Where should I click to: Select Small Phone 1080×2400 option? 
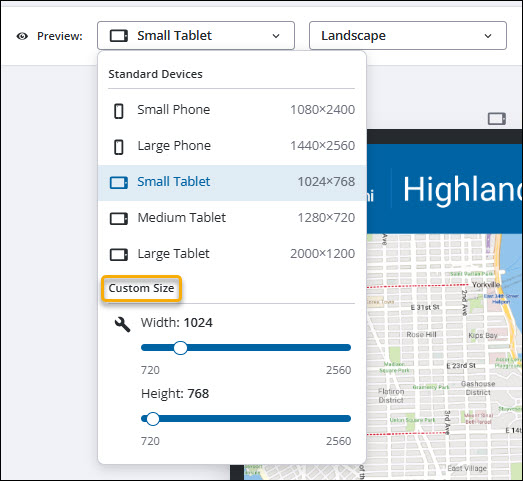coord(232,110)
